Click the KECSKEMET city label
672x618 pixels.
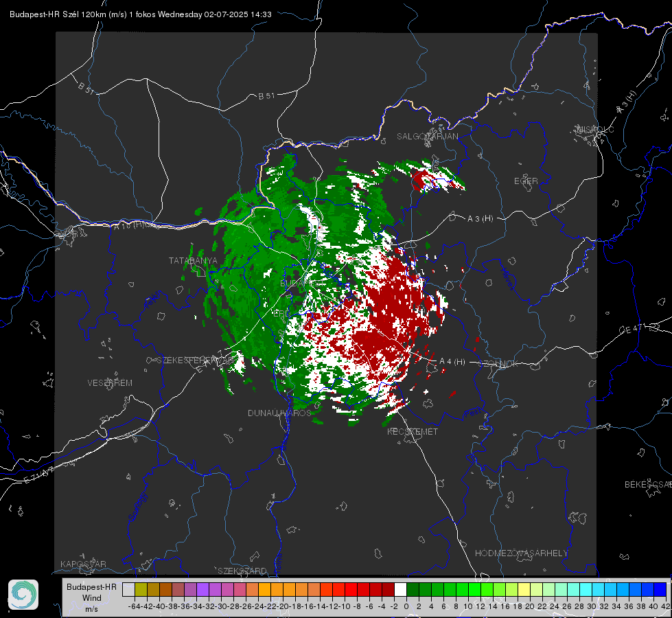tap(413, 431)
